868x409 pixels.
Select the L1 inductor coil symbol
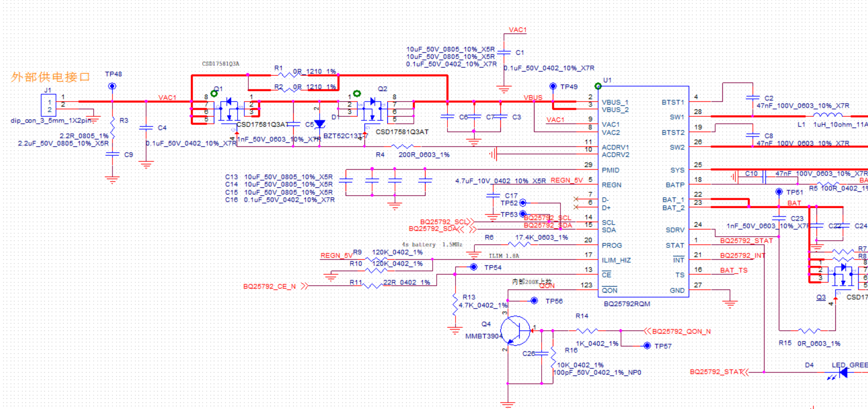tap(827, 115)
